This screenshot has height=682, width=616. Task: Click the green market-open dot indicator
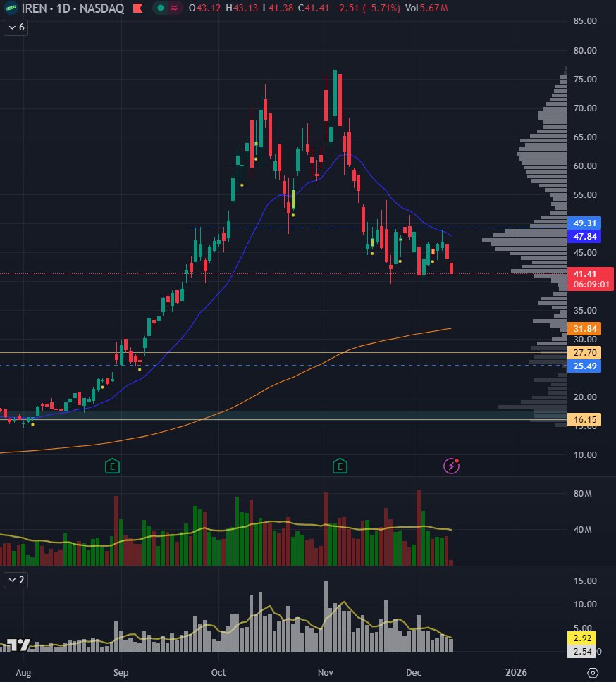[161, 8]
